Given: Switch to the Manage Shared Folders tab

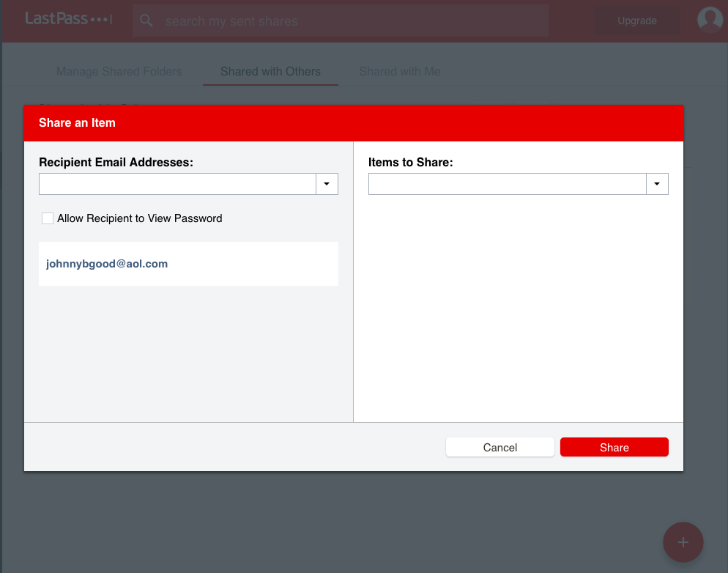Looking at the screenshot, I should tap(119, 71).
